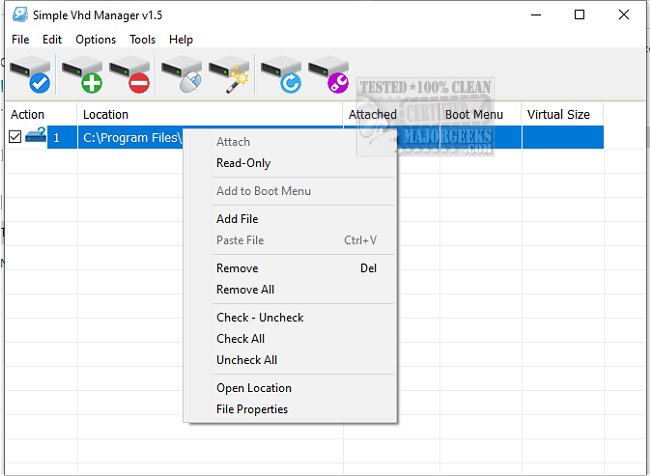Click the drive with mouse toolbar icon
650x476 pixels.
coord(182,75)
